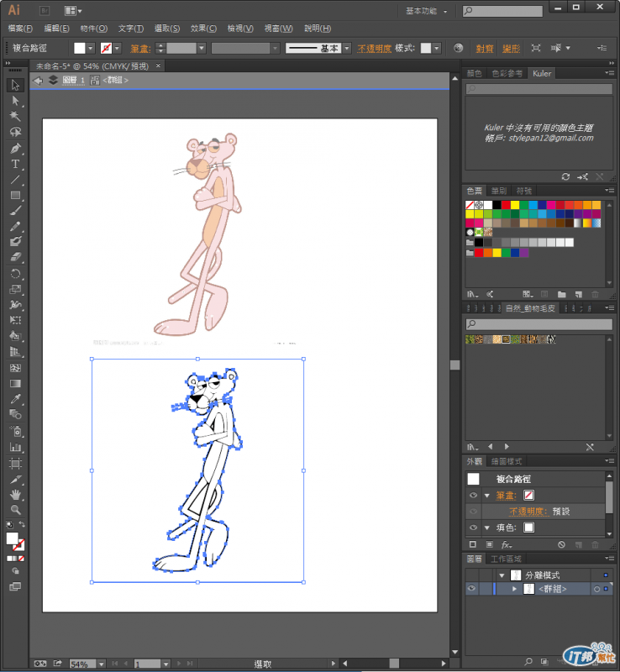Reset default fill and stroke
Screen dimensions: 620x672
coord(9,524)
